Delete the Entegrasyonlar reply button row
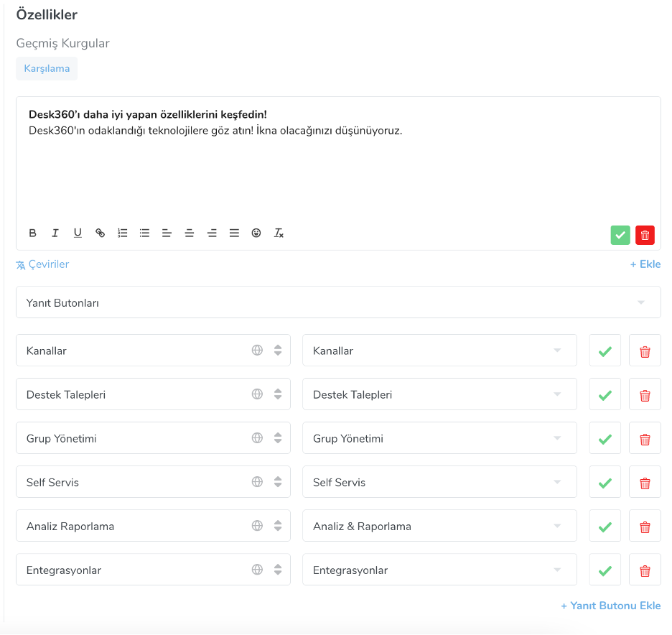The image size is (672, 635). [645, 570]
